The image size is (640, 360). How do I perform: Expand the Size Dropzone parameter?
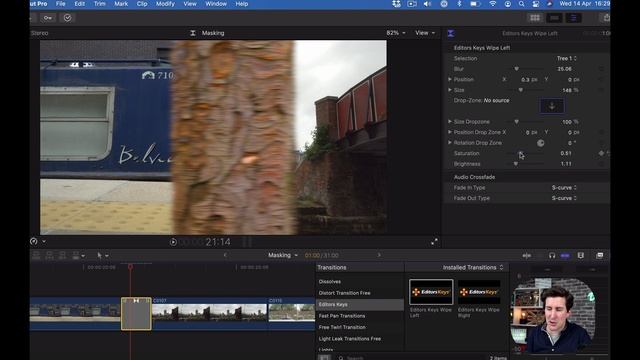pos(450,122)
